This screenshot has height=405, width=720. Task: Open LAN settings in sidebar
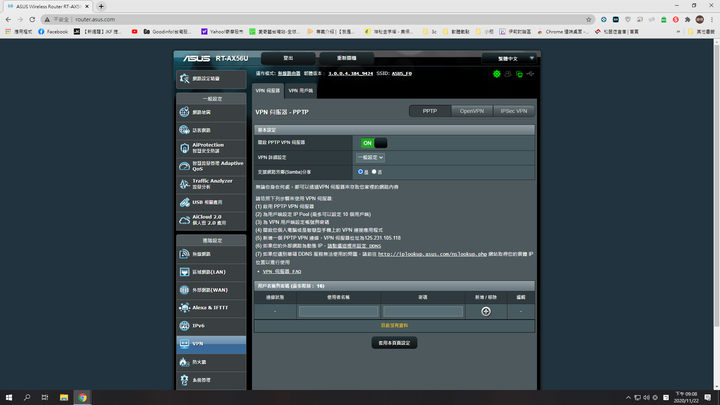click(211, 272)
